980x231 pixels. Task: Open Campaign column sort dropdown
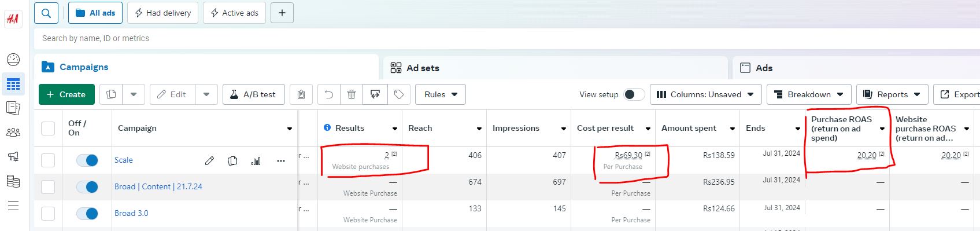click(290, 129)
